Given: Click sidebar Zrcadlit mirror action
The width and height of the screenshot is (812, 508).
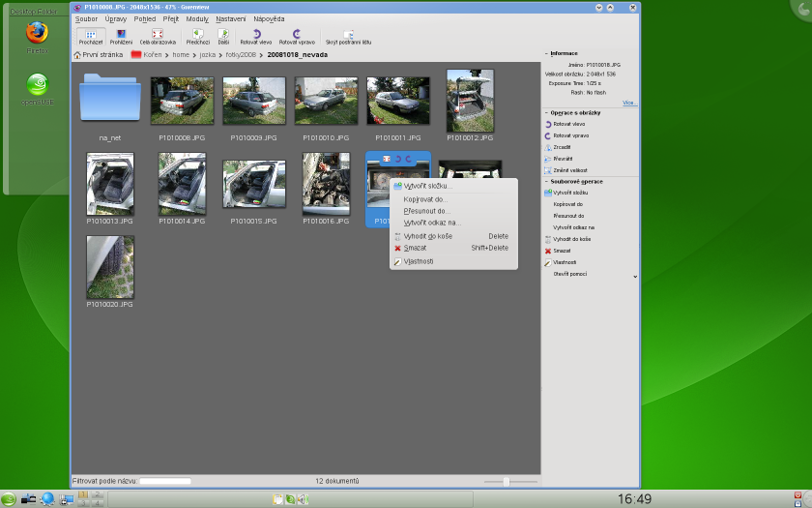Looking at the screenshot, I should 558,147.
